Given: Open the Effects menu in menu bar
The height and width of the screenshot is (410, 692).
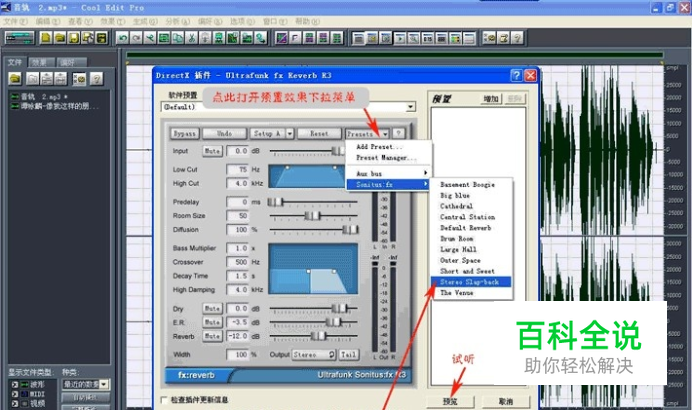Looking at the screenshot, I should (112, 21).
